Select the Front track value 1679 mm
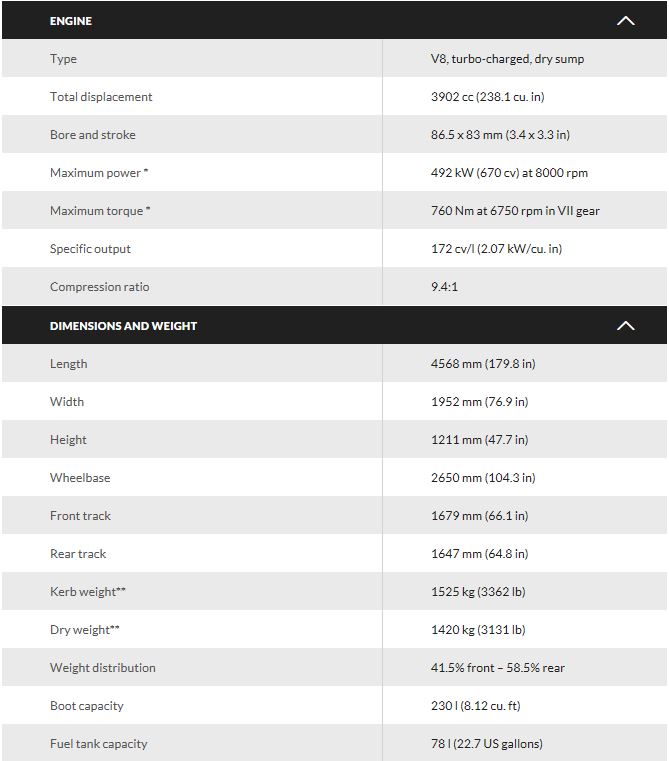 click(x=479, y=516)
